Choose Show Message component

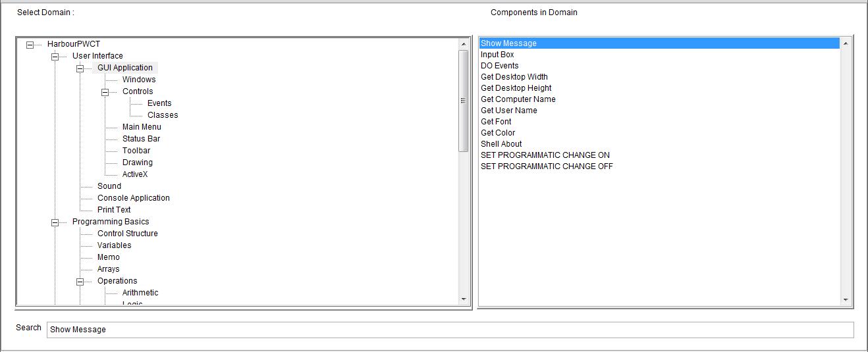(x=659, y=43)
